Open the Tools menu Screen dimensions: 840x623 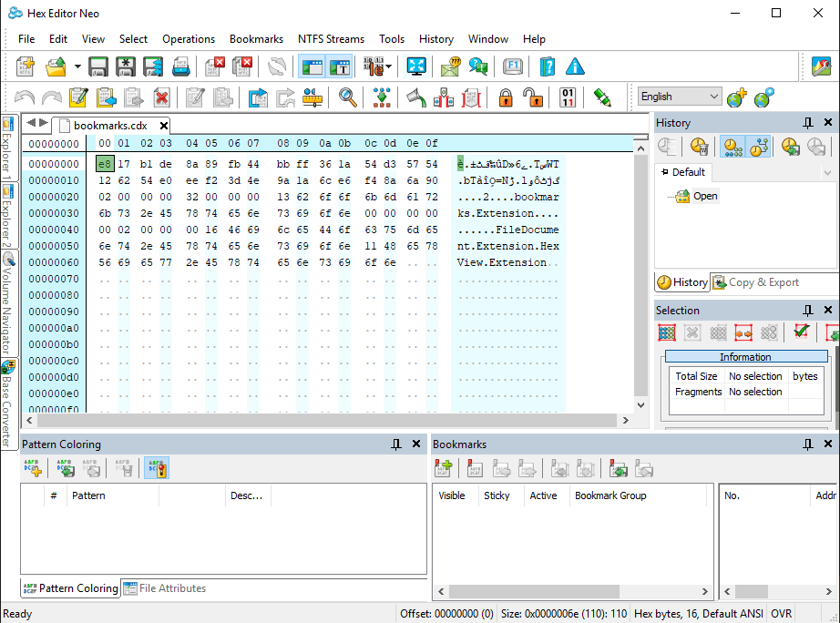click(x=392, y=39)
